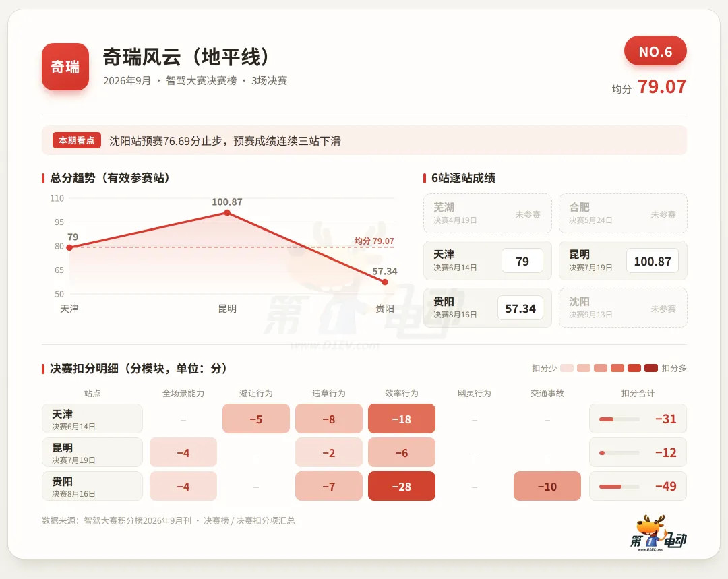Select the 本期看点 red tag
The height and width of the screenshot is (579, 728).
point(77,140)
